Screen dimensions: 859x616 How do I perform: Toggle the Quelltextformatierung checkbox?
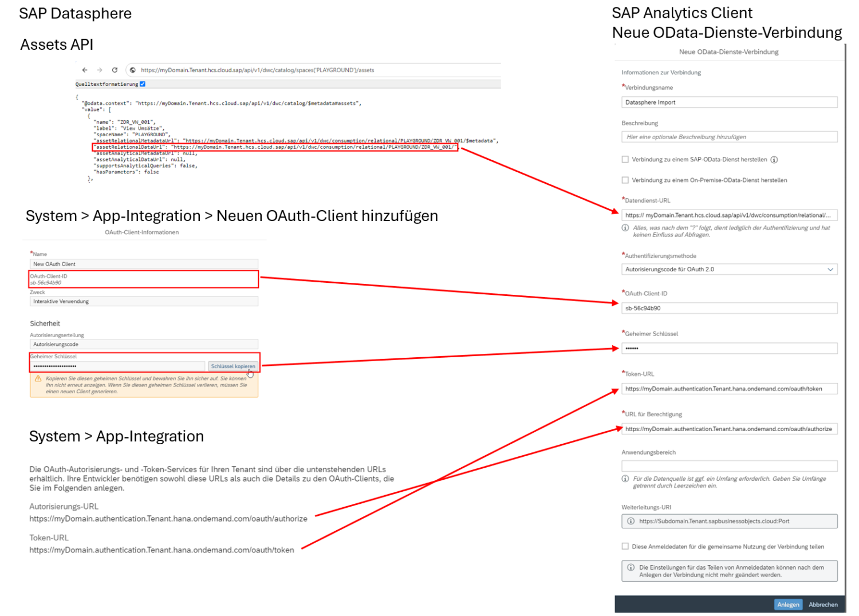pos(143,84)
